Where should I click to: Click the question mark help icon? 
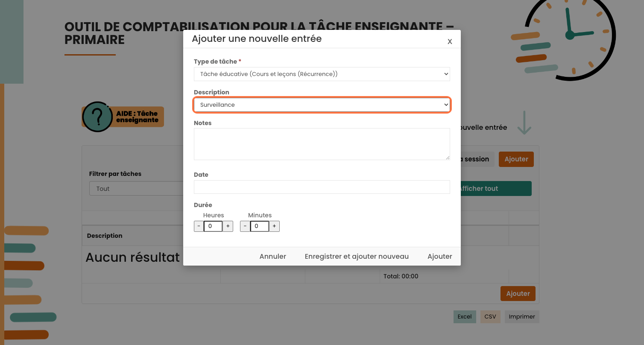pos(97,117)
